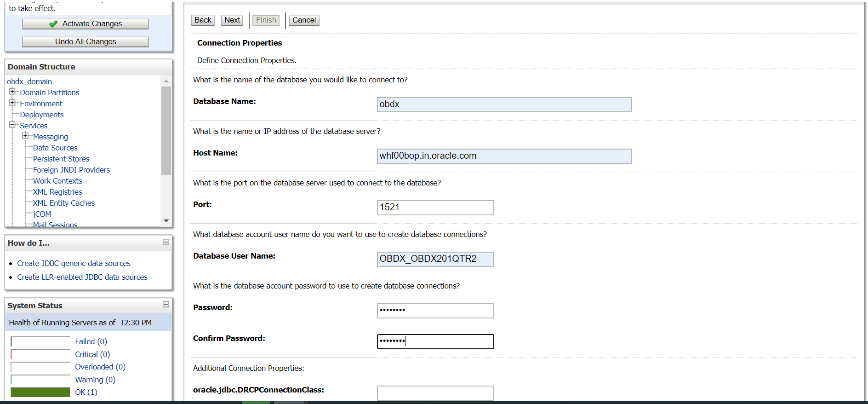Expand the Environment tree node
Screen dimensions: 868x404
tap(12, 103)
